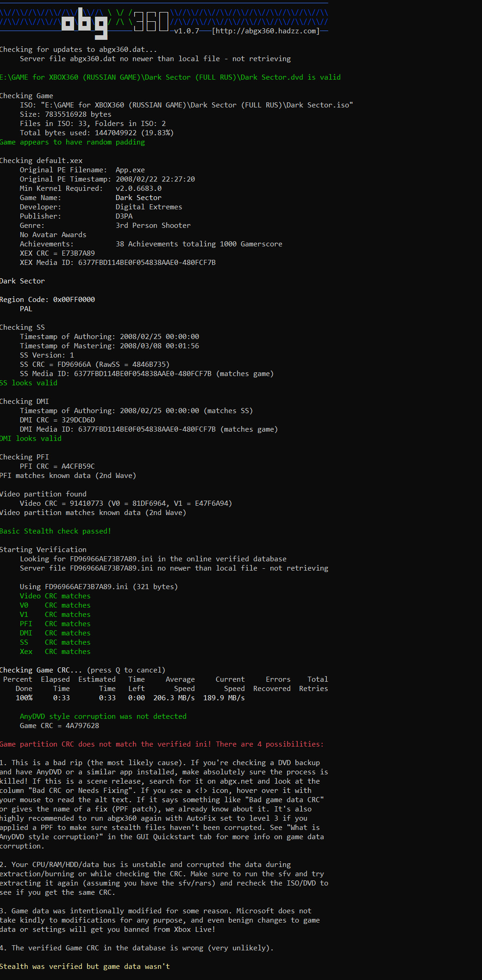Click the Original PE Filename value App.exe
Viewport: 482px width, 980px height.
pos(130,170)
